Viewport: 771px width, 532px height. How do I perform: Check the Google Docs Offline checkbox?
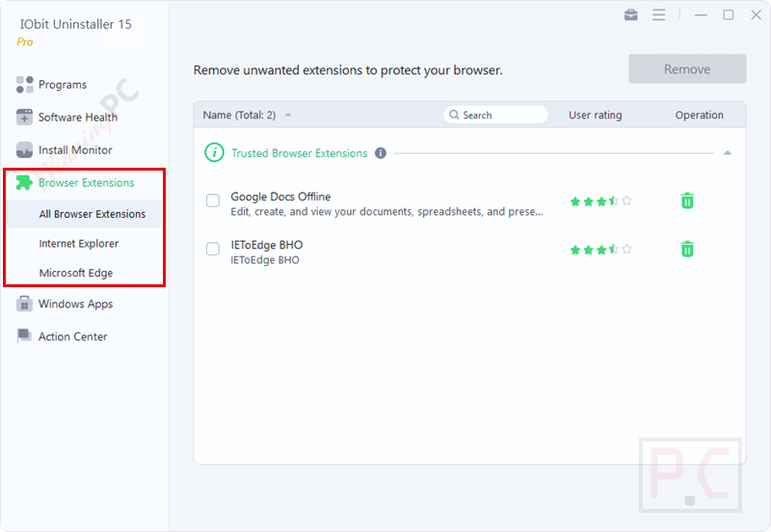(x=213, y=200)
